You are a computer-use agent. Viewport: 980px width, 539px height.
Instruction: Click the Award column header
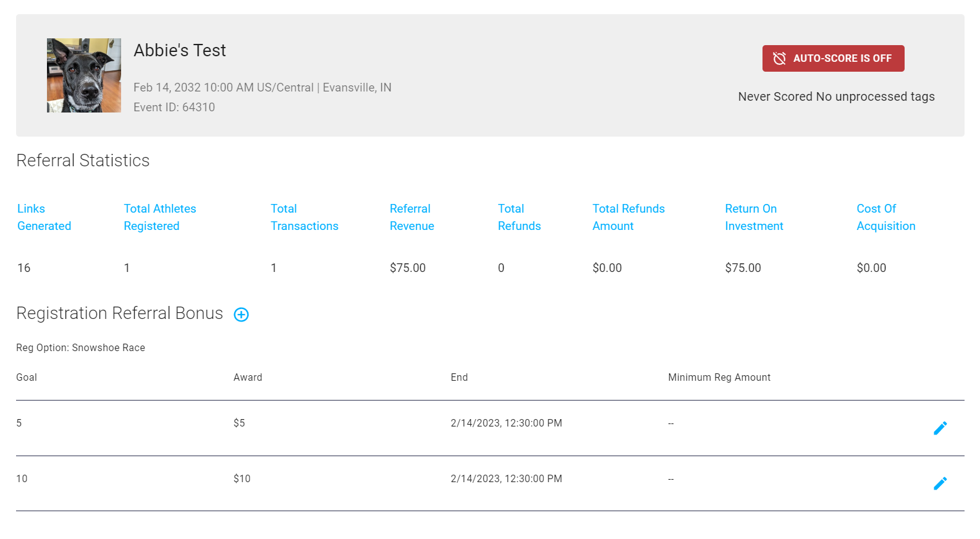(248, 377)
